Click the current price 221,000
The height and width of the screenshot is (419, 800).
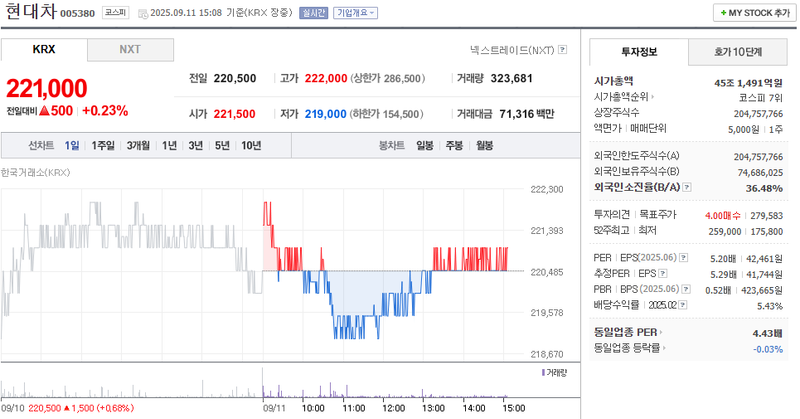coord(46,88)
